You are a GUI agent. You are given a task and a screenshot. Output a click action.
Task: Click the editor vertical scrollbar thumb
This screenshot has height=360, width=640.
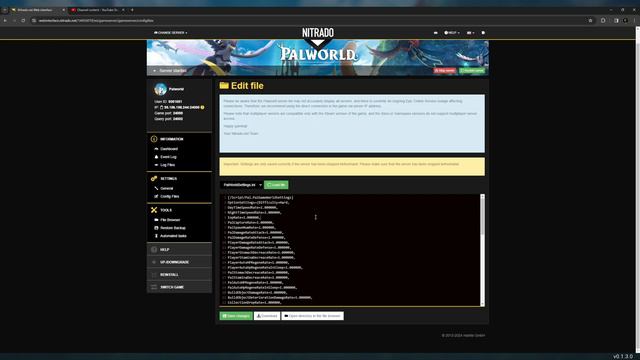point(482,216)
